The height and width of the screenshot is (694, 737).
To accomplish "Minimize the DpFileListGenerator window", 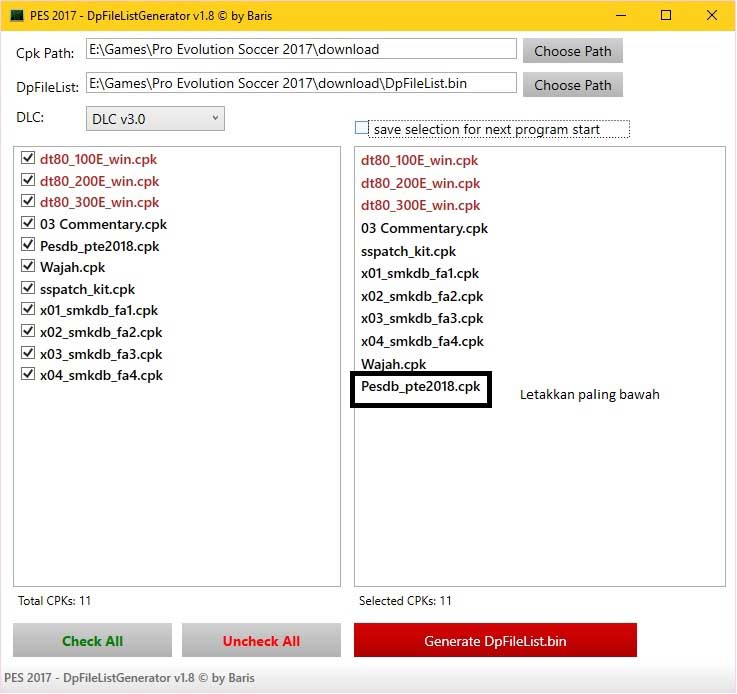I will click(x=621, y=16).
